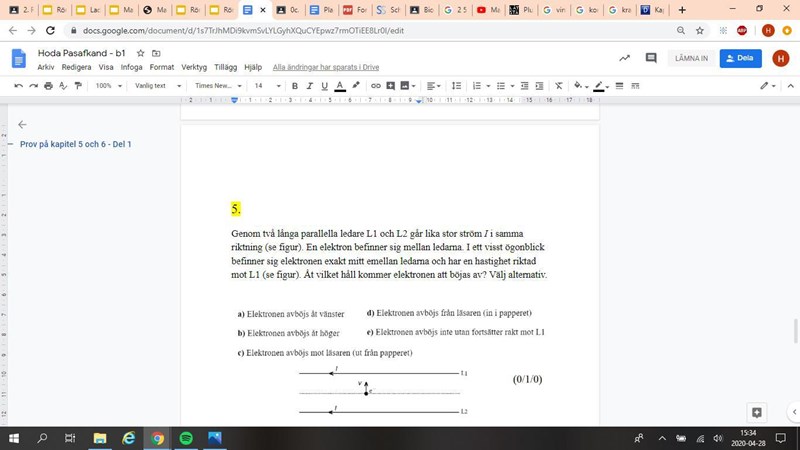Open the Verktyg menu
The height and width of the screenshot is (450, 800).
(x=194, y=67)
